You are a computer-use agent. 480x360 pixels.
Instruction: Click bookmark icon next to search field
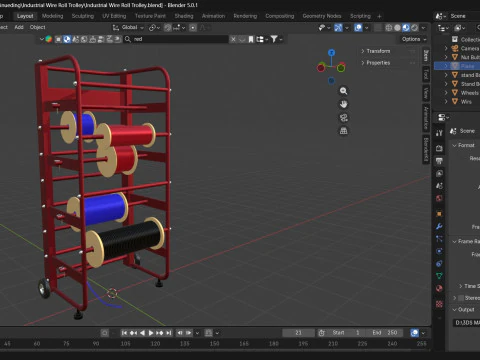point(251,39)
